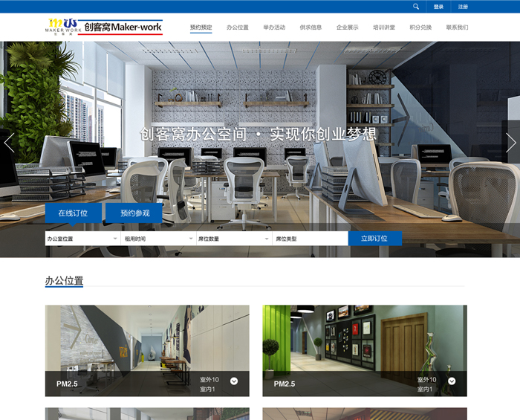Go to previous banner slide arrow
Screen dimensions: 520x420
click(10, 143)
